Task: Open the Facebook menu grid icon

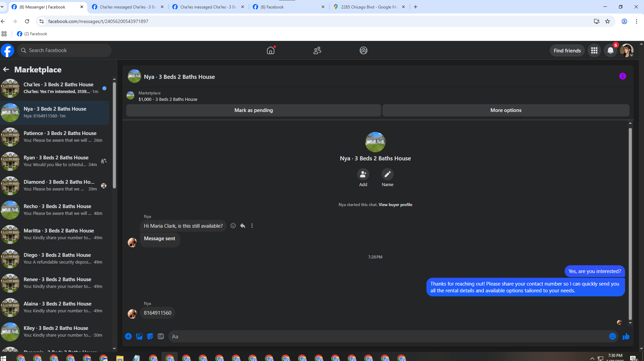Action: pos(594,50)
